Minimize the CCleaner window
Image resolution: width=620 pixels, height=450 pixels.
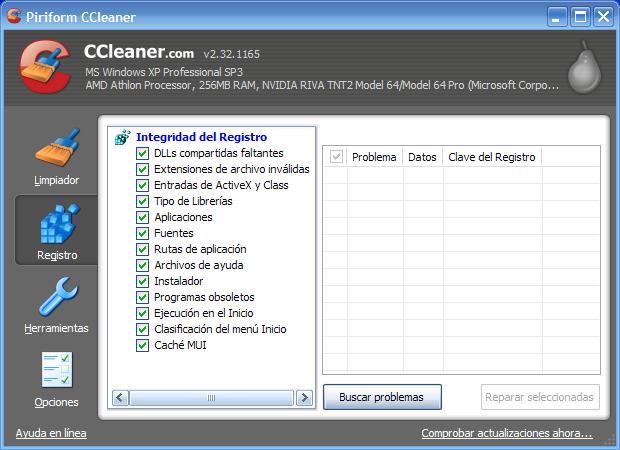557,17
